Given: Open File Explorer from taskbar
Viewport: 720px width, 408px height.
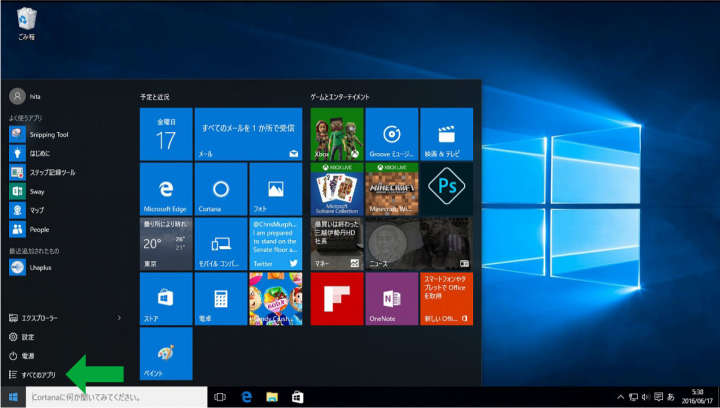Looking at the screenshot, I should pos(272,397).
